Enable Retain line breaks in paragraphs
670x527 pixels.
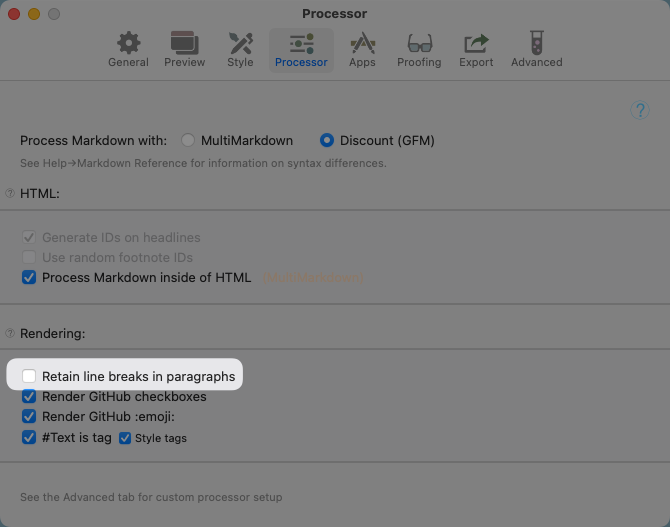pos(29,377)
